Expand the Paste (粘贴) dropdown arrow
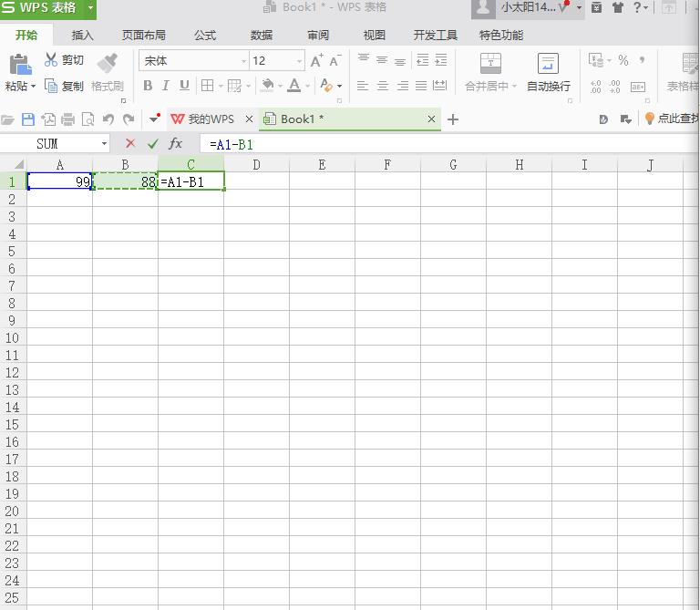The width and height of the screenshot is (700, 610). coord(33,87)
